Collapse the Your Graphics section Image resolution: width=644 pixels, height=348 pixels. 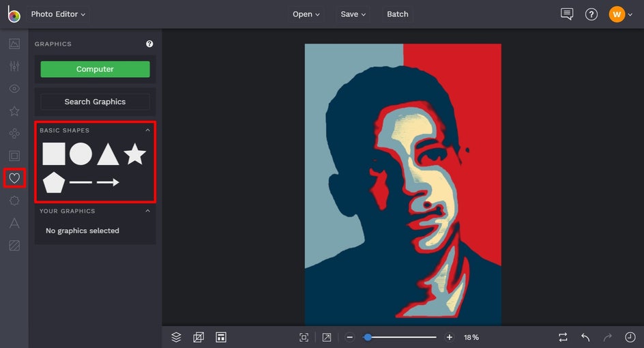148,211
